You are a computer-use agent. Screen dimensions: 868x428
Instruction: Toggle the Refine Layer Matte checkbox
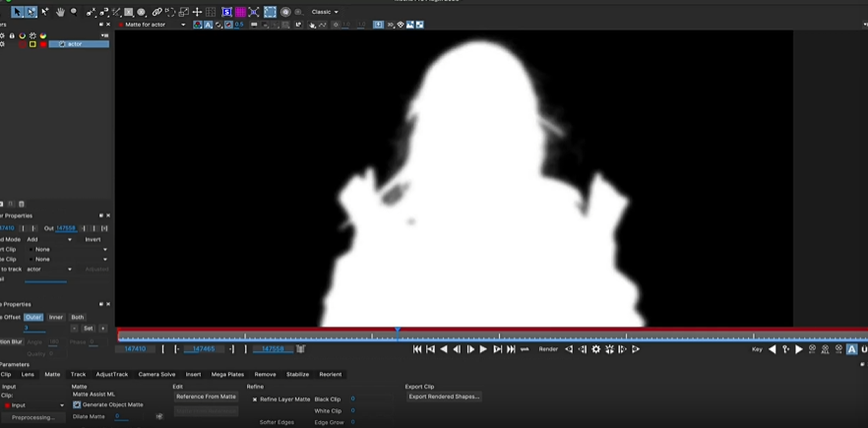click(x=255, y=399)
